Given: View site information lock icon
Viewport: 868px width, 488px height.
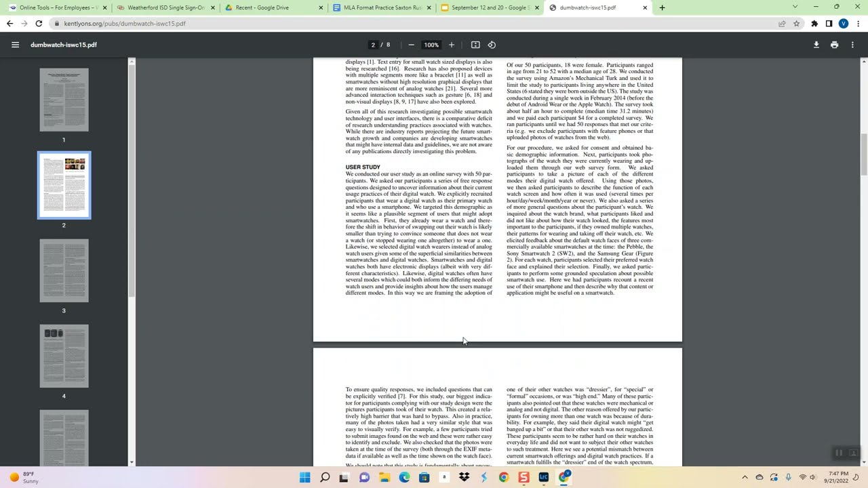Looking at the screenshot, I should 57,24.
